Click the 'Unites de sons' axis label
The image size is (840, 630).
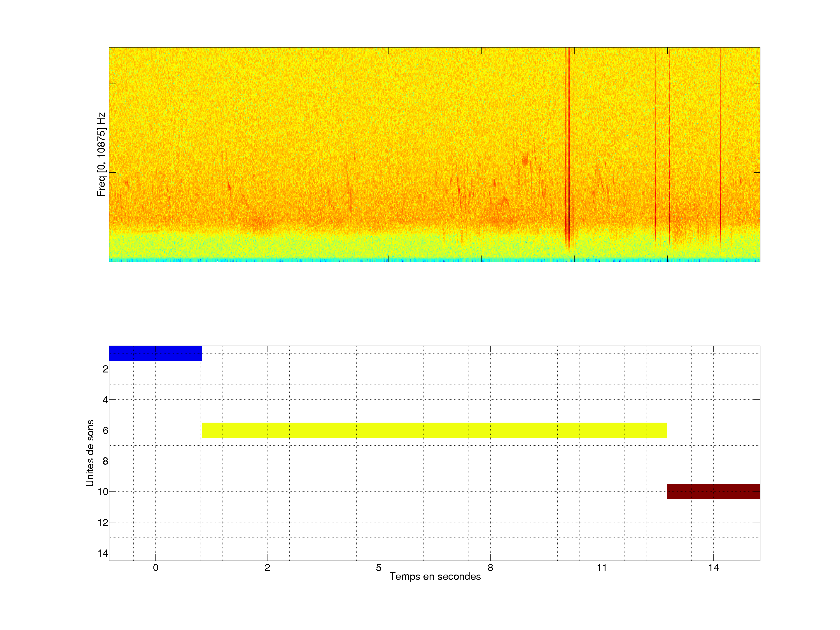[x=90, y=453]
